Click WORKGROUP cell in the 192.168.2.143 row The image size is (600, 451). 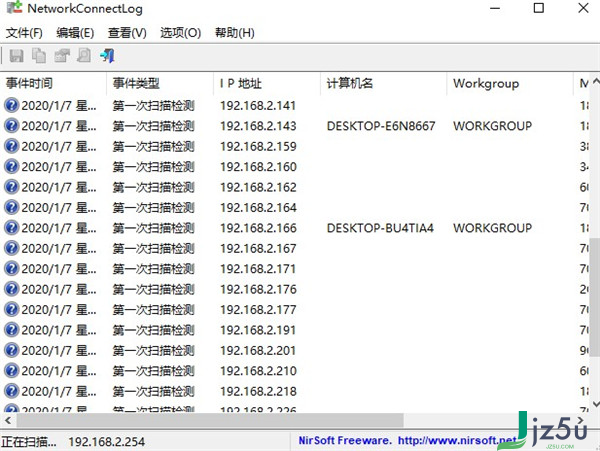point(492,126)
